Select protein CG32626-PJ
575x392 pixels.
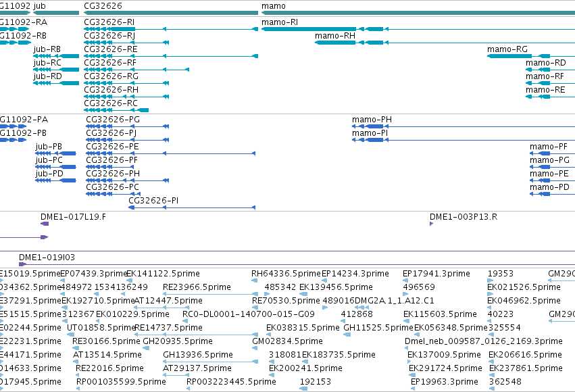(111, 133)
